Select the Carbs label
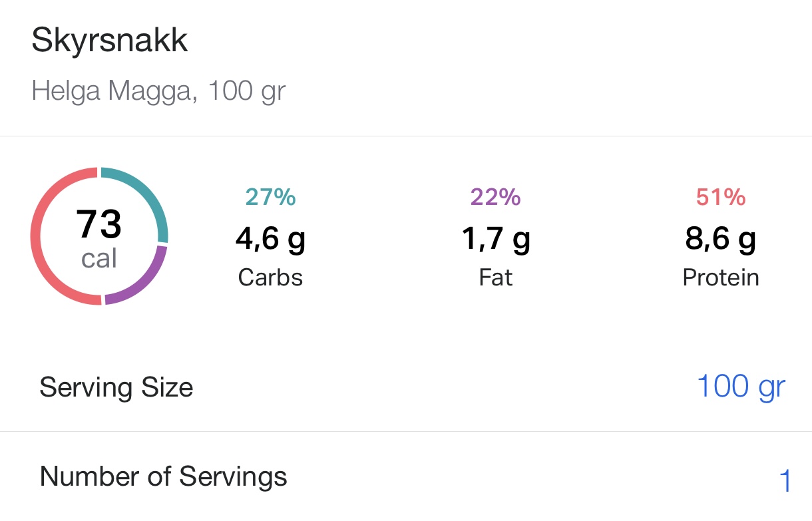This screenshot has width=812, height=521. (x=270, y=277)
